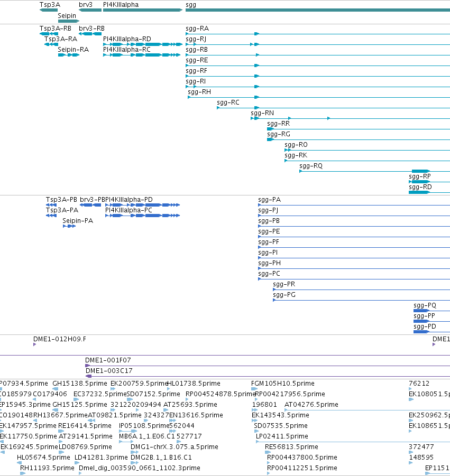Click the brv3-RB transcript glyph
This screenshot has width=450, height=476.
pyautogui.click(x=90, y=34)
